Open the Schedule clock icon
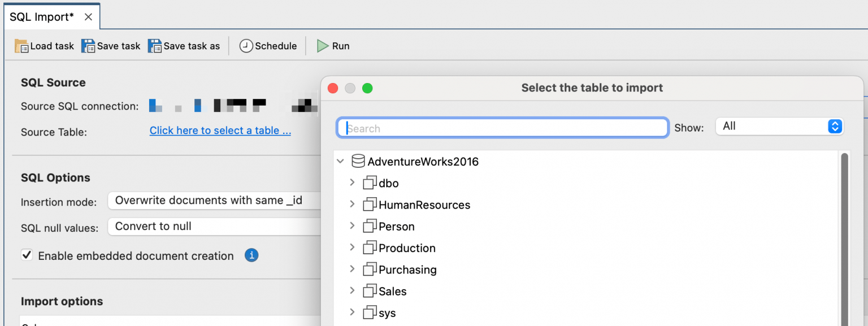This screenshot has height=326, width=868. pos(246,46)
